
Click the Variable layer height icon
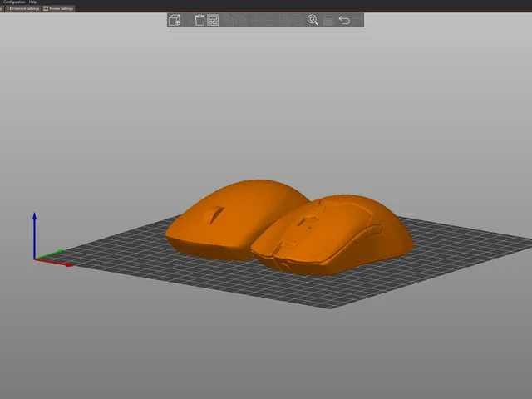click(x=328, y=20)
